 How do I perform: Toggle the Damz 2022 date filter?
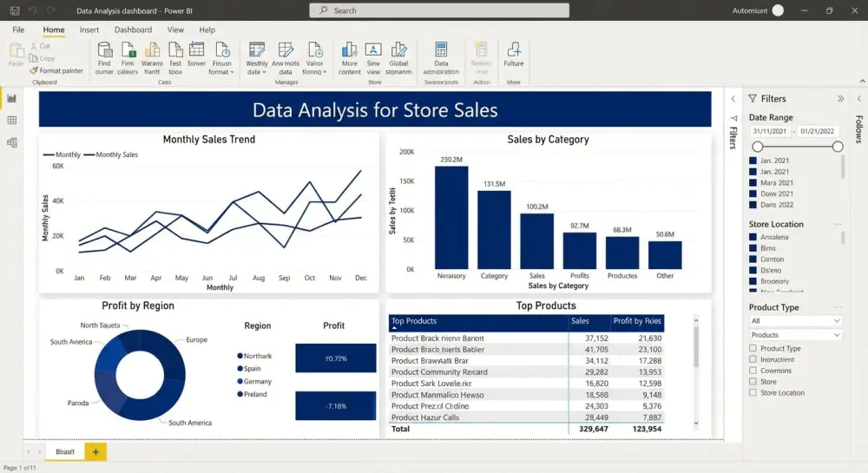pyautogui.click(x=753, y=205)
